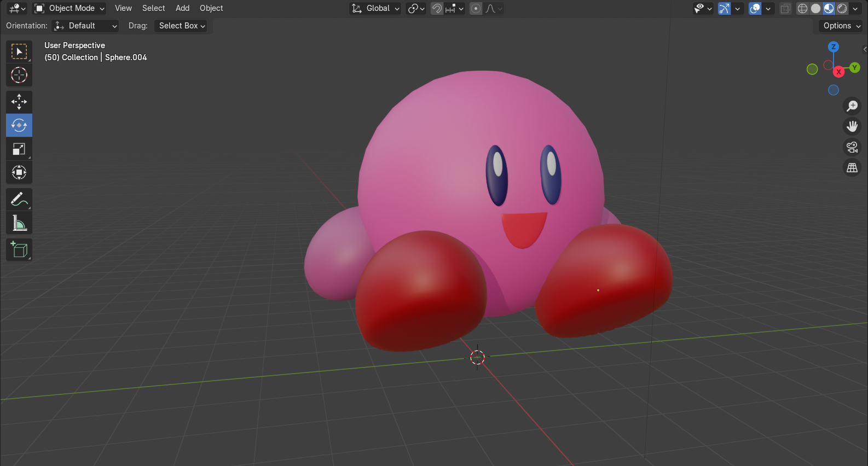Image resolution: width=868 pixels, height=466 pixels.
Task: Select Kirby's red mouth object
Action: click(524, 230)
